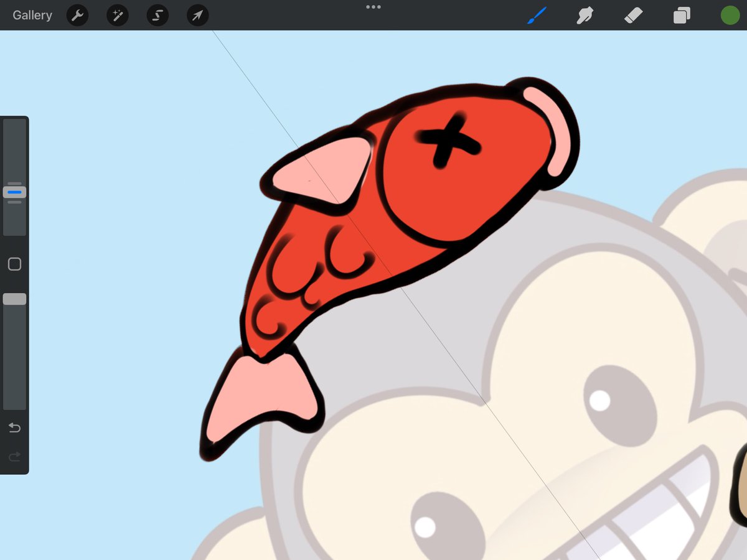Open the Adjustments magic wand menu
747x560 pixels.
pos(117,15)
